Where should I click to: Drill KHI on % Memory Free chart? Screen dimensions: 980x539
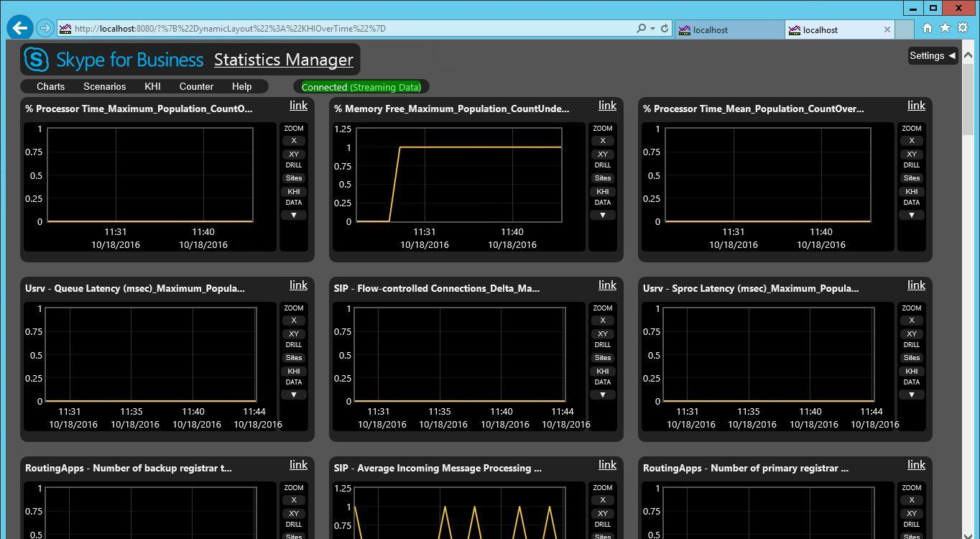click(x=602, y=192)
